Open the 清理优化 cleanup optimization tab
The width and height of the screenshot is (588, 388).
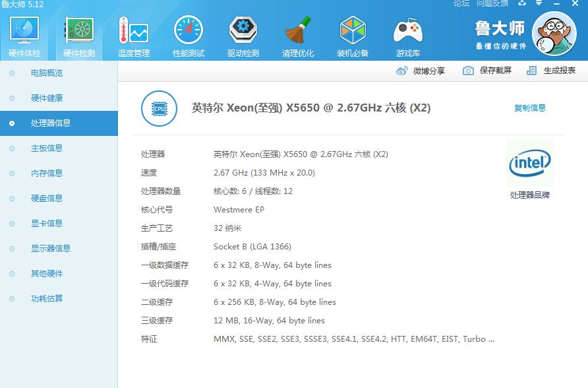(x=298, y=37)
